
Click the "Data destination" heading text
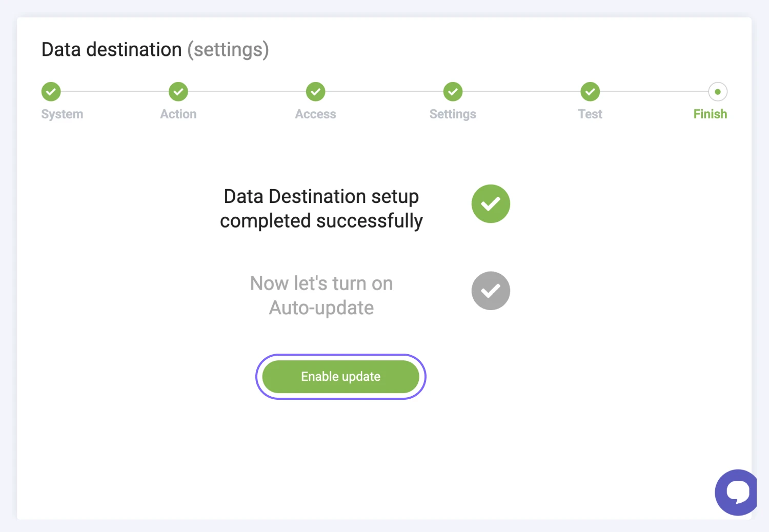[112, 50]
